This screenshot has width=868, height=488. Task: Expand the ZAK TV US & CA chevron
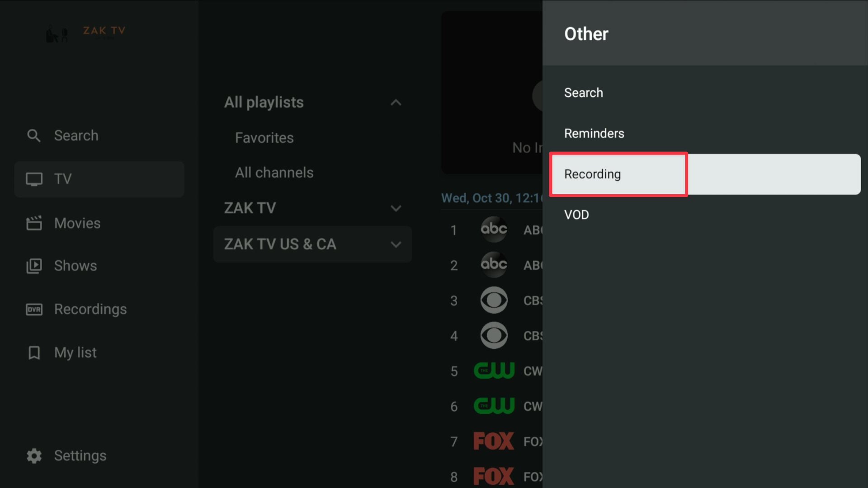click(x=396, y=244)
